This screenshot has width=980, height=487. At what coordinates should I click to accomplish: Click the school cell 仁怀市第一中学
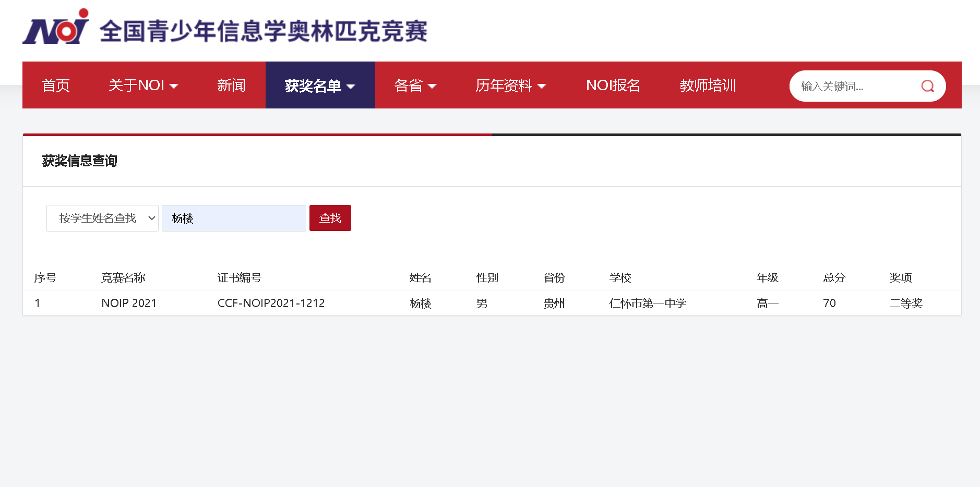pos(648,303)
